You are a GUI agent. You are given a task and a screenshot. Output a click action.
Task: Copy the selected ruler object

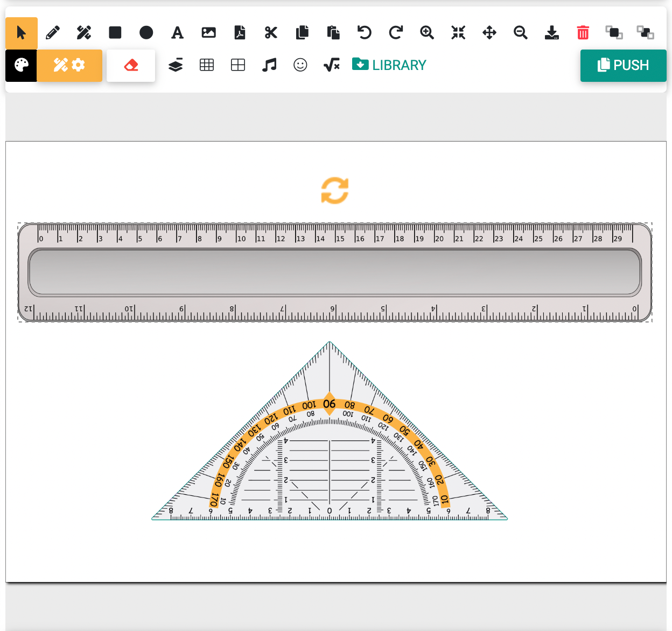tap(302, 32)
